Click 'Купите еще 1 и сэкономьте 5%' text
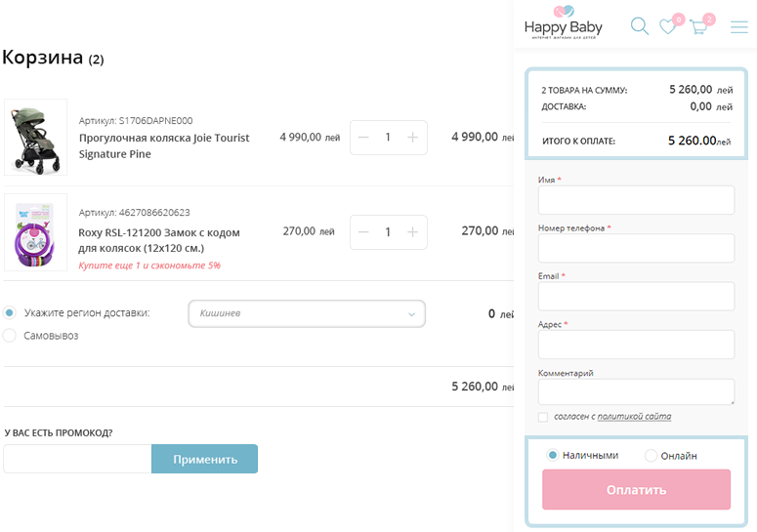The height and width of the screenshot is (532, 757). [149, 266]
